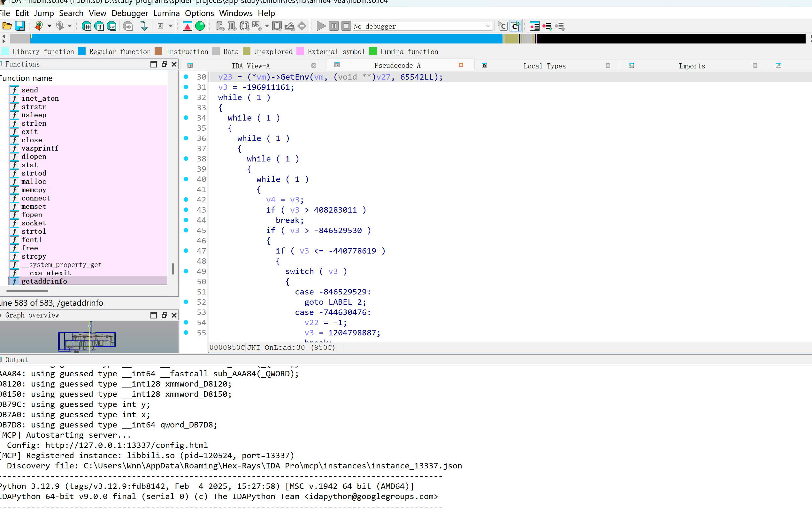The width and height of the screenshot is (812, 509).
Task: Click the add breakpoint icon
Action: pyautogui.click(x=547, y=26)
